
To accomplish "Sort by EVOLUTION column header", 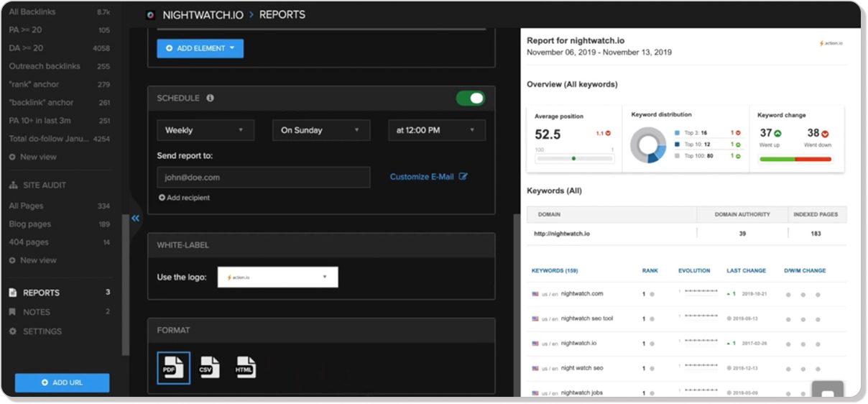I will 694,271.
